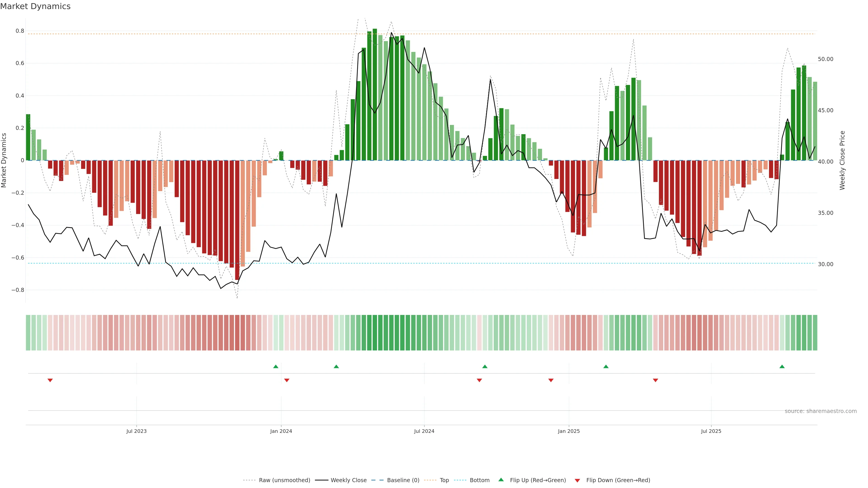Click the green flip-up triangle just before Jan 2024

[276, 366]
